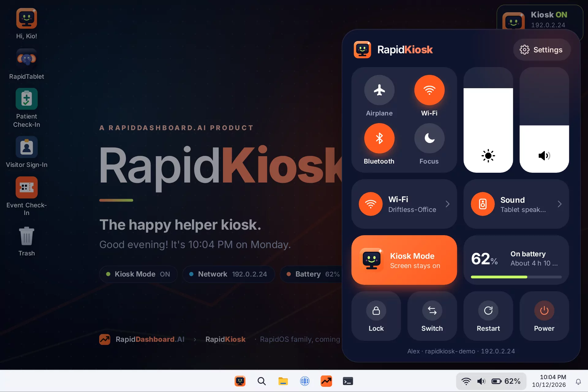Open the web browser globe icon in the taskbar

(x=305, y=381)
